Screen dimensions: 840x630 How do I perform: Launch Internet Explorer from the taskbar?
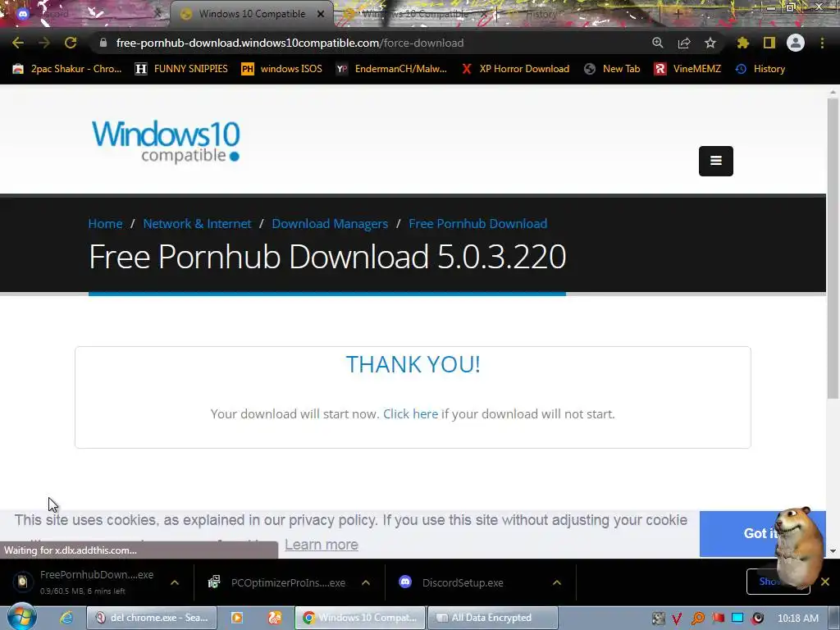pos(66,618)
